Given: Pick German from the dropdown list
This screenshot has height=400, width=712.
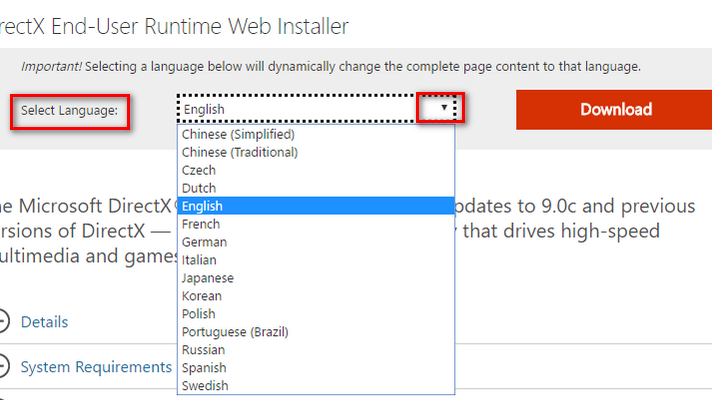Looking at the screenshot, I should 316,242.
